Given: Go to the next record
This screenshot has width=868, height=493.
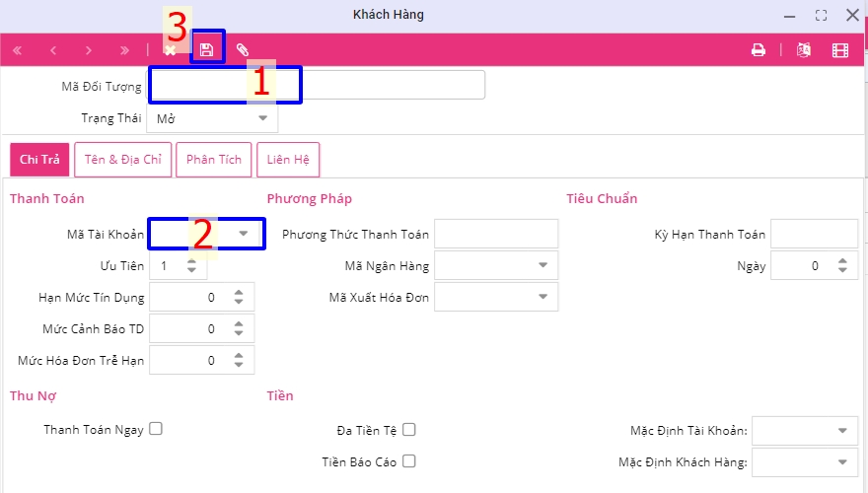Looking at the screenshot, I should point(89,50).
